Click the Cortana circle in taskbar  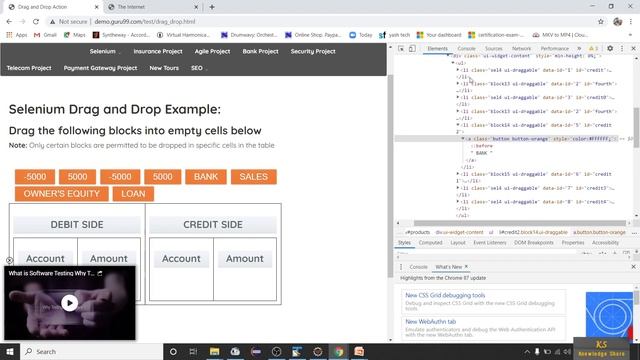pos(173,351)
